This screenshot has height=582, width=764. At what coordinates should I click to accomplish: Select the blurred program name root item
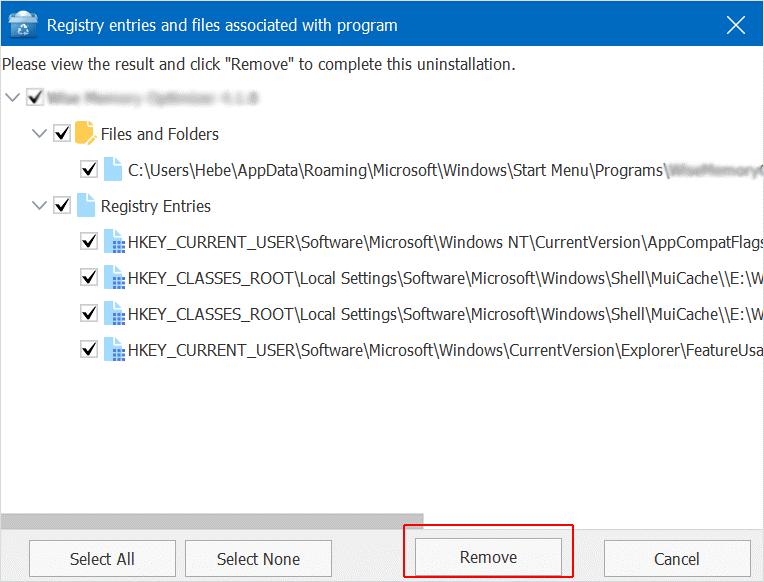(x=153, y=98)
